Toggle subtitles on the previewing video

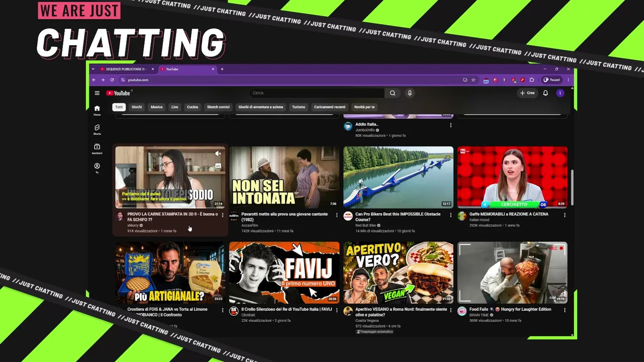tap(218, 165)
